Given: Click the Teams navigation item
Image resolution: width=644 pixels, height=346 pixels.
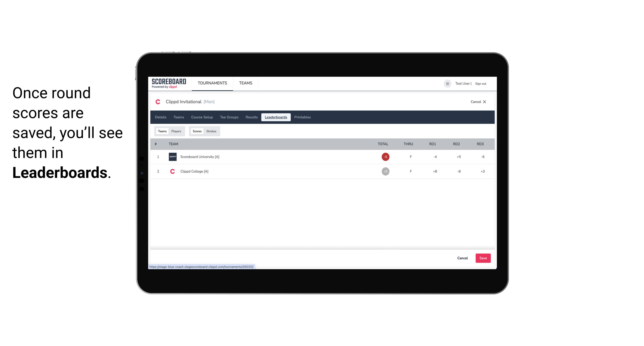Looking at the screenshot, I should [x=179, y=117].
